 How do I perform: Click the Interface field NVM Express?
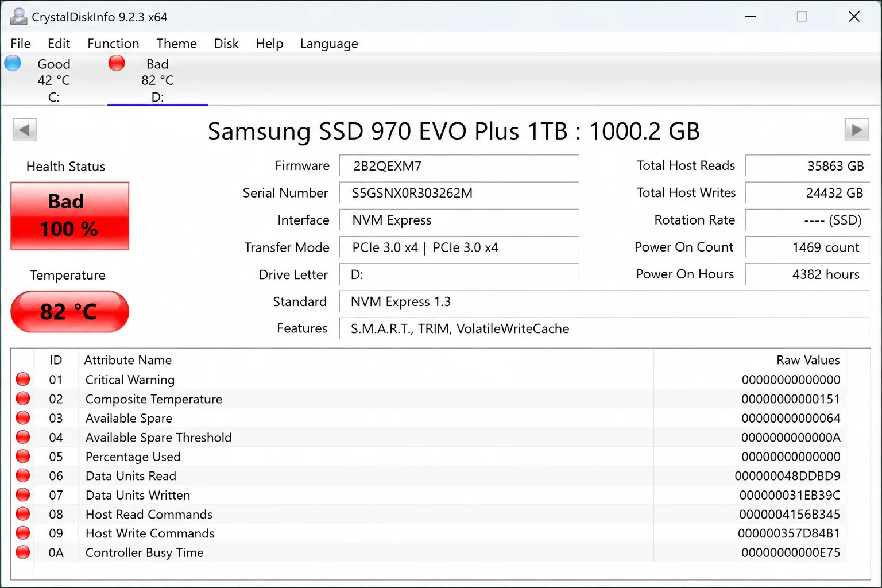point(459,220)
